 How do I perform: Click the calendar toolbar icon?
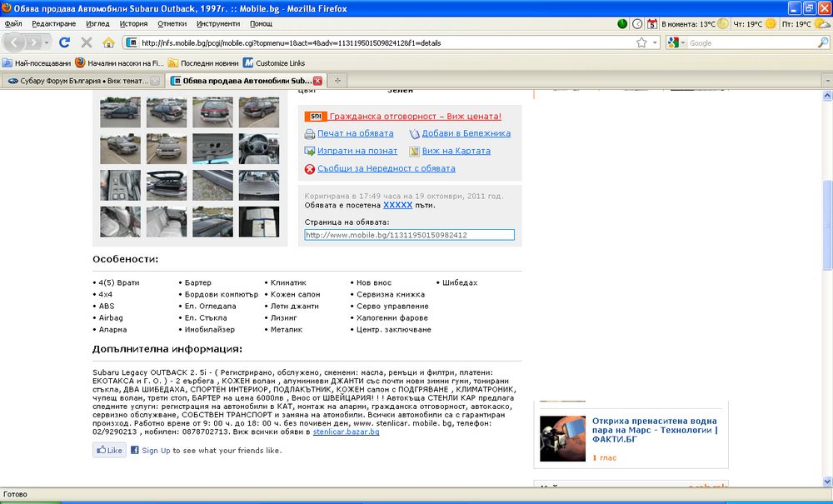pyautogui.click(x=652, y=24)
